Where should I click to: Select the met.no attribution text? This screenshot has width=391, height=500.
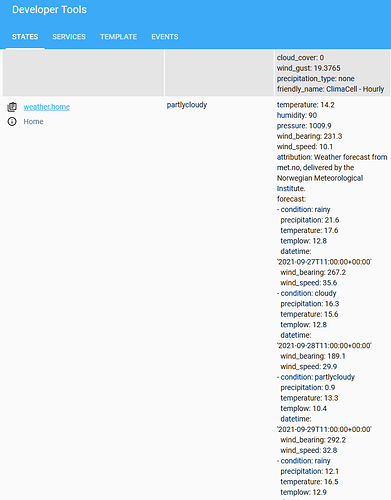tap(332, 173)
